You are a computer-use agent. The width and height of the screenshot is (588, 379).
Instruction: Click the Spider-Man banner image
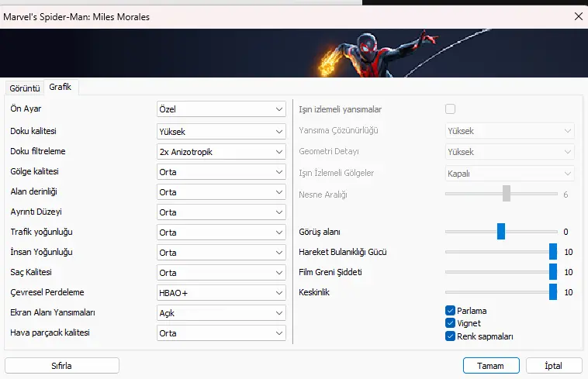point(294,53)
